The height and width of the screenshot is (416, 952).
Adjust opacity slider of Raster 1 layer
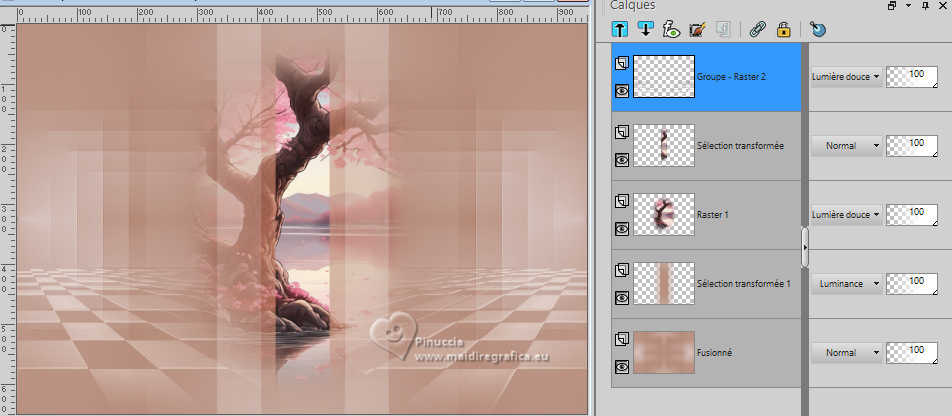tap(912, 215)
